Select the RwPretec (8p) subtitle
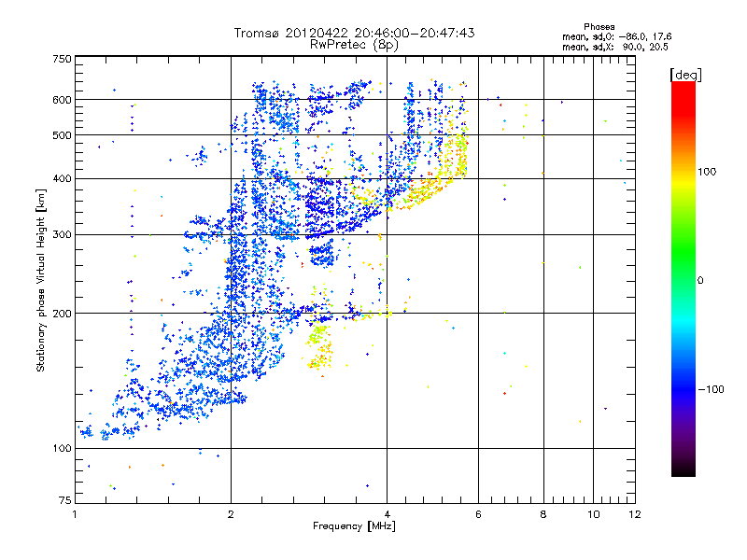747x560 pixels. tap(354, 45)
